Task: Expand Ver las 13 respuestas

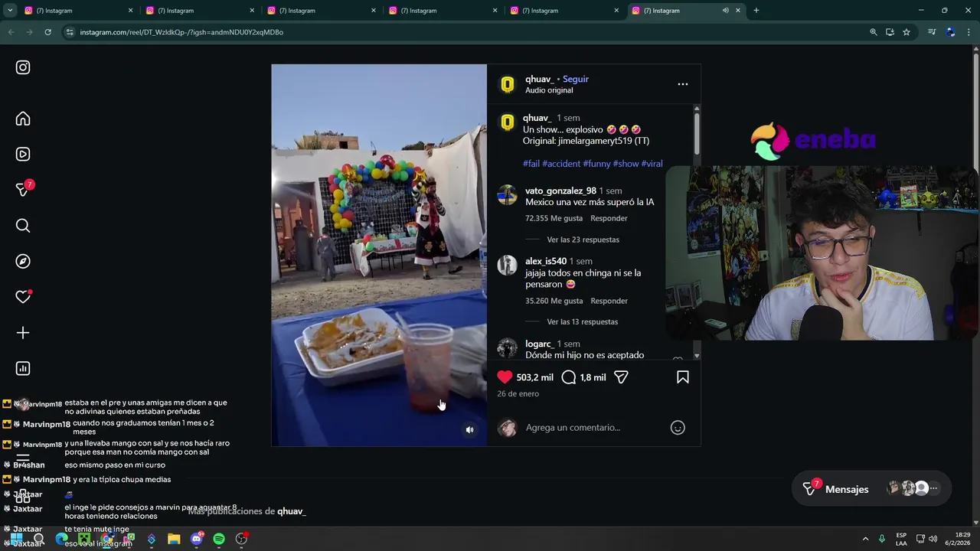Action: [582, 322]
